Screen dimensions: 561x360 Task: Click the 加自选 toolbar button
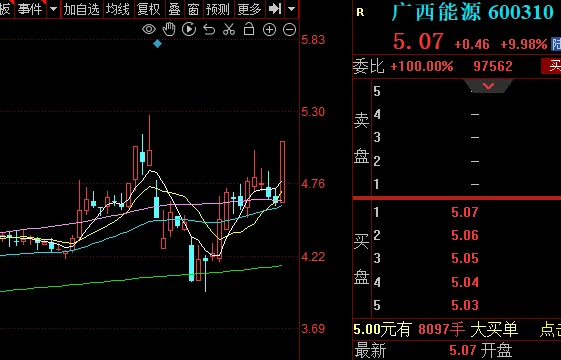coord(82,9)
